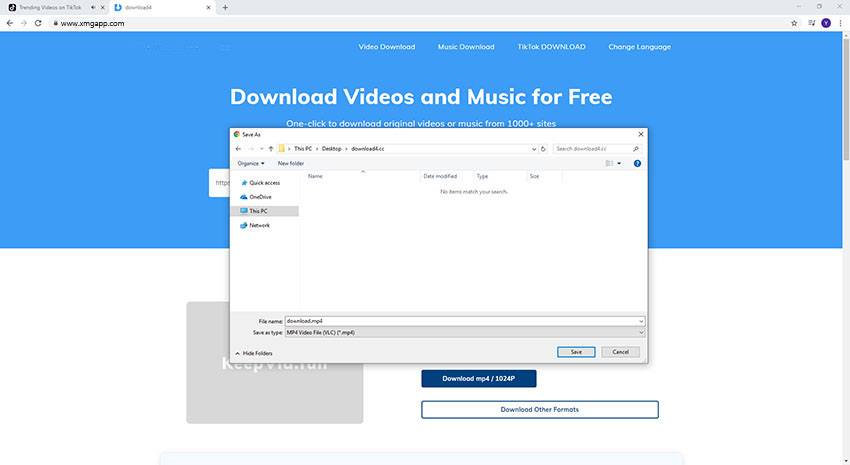Open Chrome three-dot menu
The height and width of the screenshot is (465, 850).
coord(841,23)
